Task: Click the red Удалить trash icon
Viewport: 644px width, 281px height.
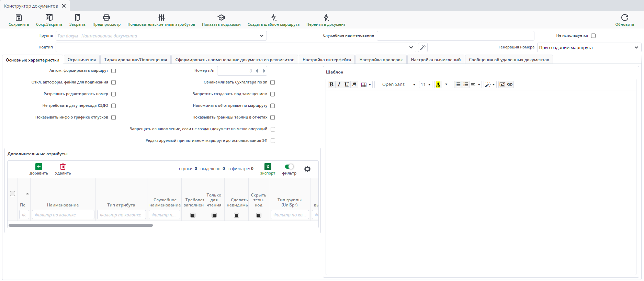Action: [63, 167]
